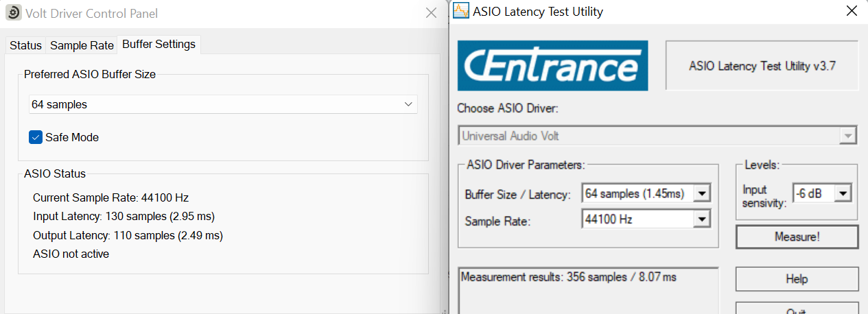Close the ASIO Latency Test Utility window
This screenshot has height=314, width=868.
[851, 11]
